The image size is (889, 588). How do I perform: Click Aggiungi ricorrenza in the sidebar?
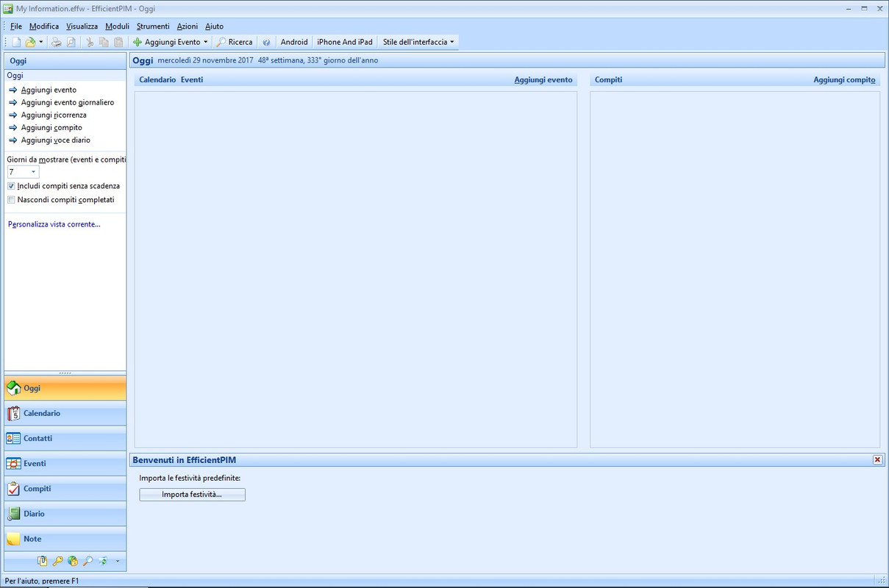click(54, 115)
